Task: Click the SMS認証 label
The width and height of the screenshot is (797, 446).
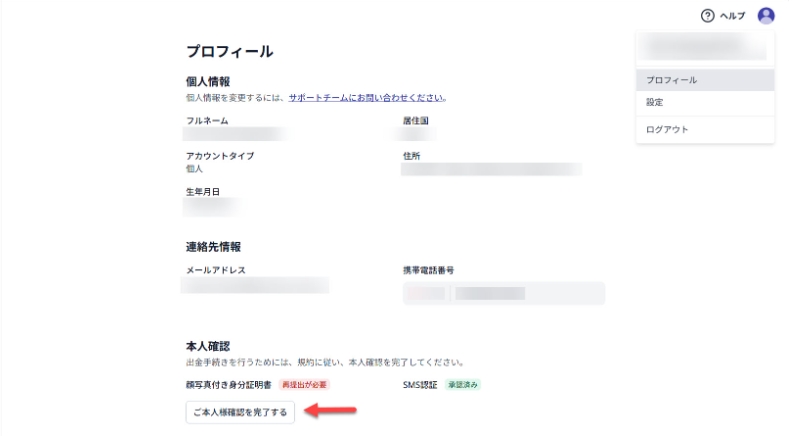Action: point(419,384)
